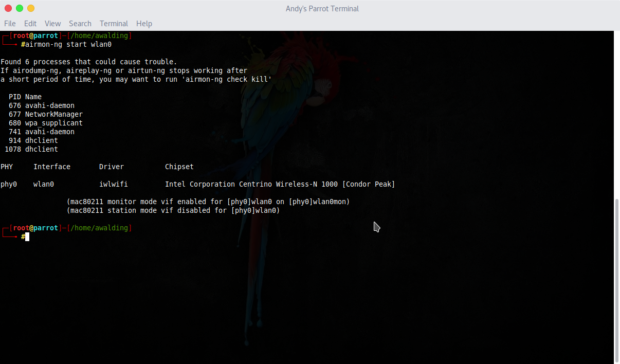Click the wpa_supplicant process entry
This screenshot has height=364, width=620.
click(53, 123)
